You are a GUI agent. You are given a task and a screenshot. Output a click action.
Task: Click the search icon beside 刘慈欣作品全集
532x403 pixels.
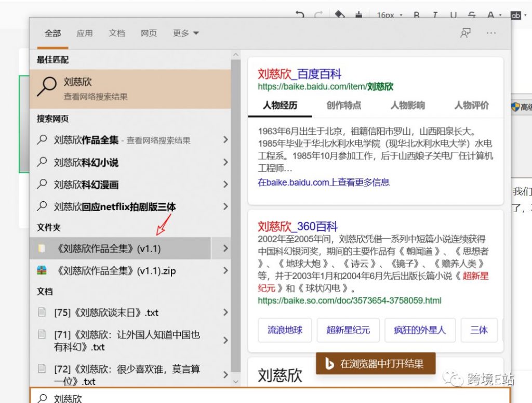click(x=42, y=139)
